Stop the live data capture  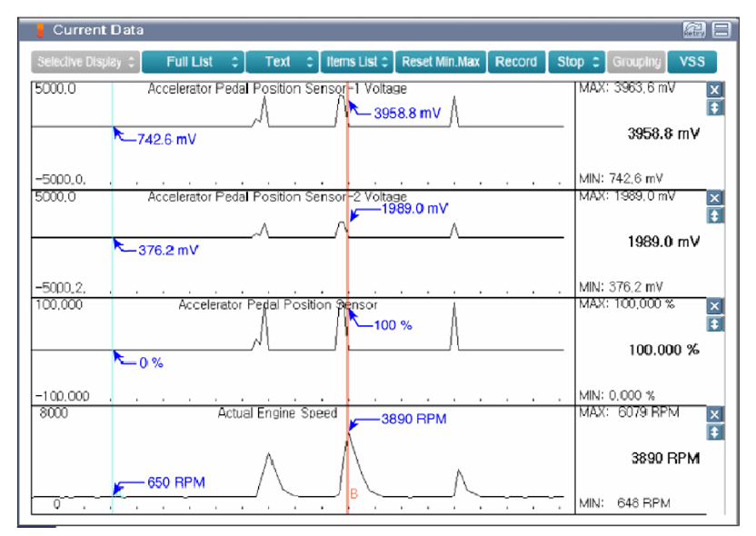(x=577, y=62)
